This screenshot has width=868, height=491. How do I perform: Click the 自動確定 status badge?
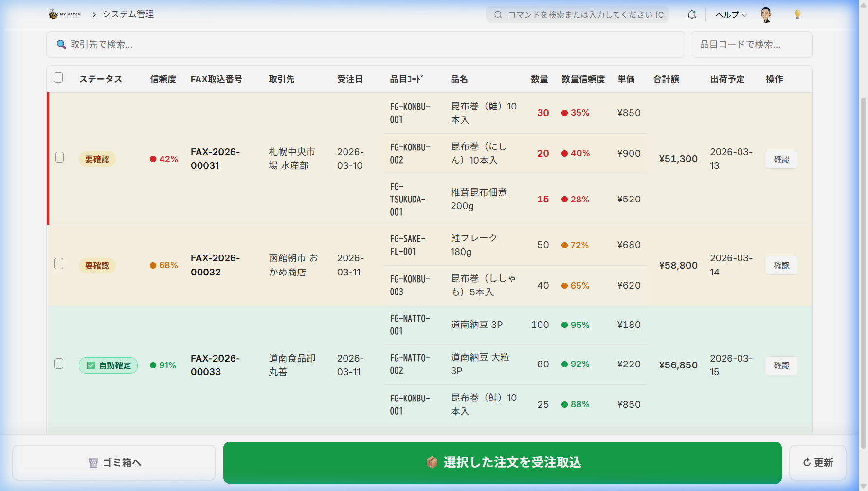point(108,365)
